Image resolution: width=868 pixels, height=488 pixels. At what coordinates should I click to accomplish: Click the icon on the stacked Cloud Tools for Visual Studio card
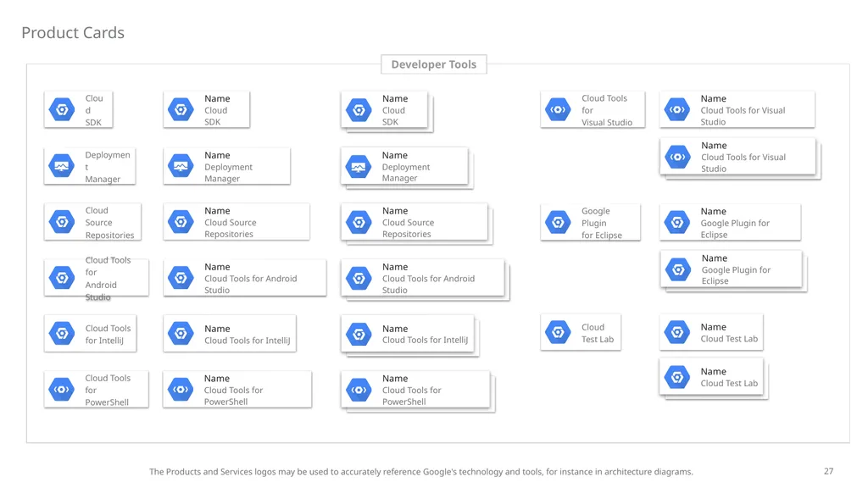pos(677,157)
